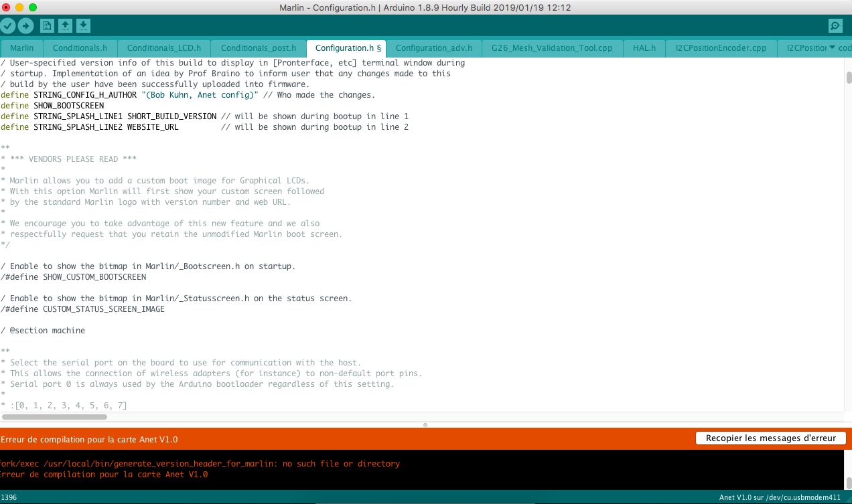The width and height of the screenshot is (852, 504).
Task: Click the SHOW_BOOTSCREEN define line
Action: (x=52, y=106)
